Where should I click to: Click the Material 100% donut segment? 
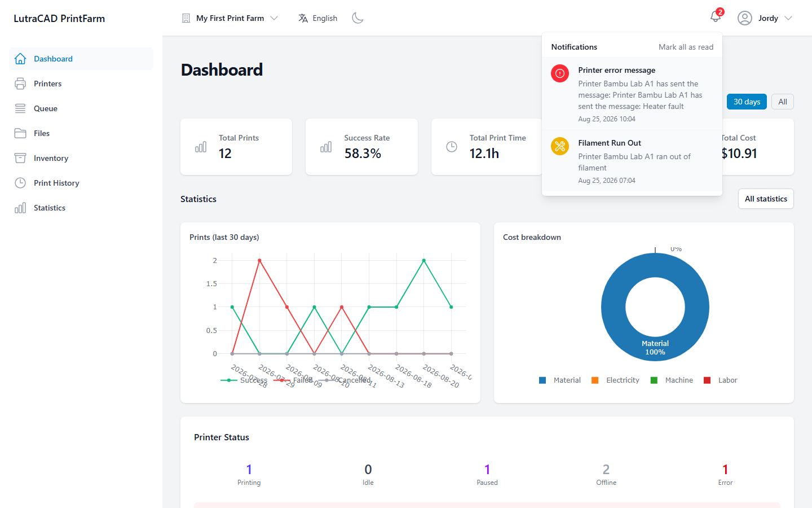[x=655, y=348]
